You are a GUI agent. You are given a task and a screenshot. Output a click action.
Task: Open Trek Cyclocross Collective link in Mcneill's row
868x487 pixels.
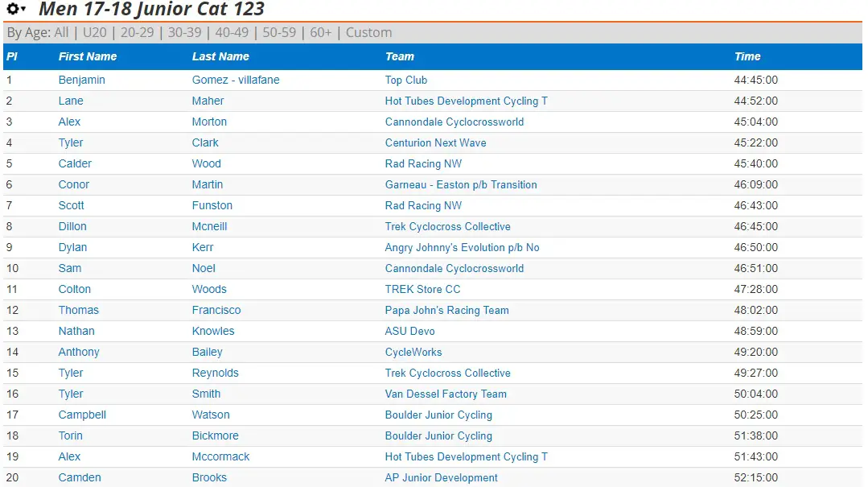pyautogui.click(x=448, y=227)
